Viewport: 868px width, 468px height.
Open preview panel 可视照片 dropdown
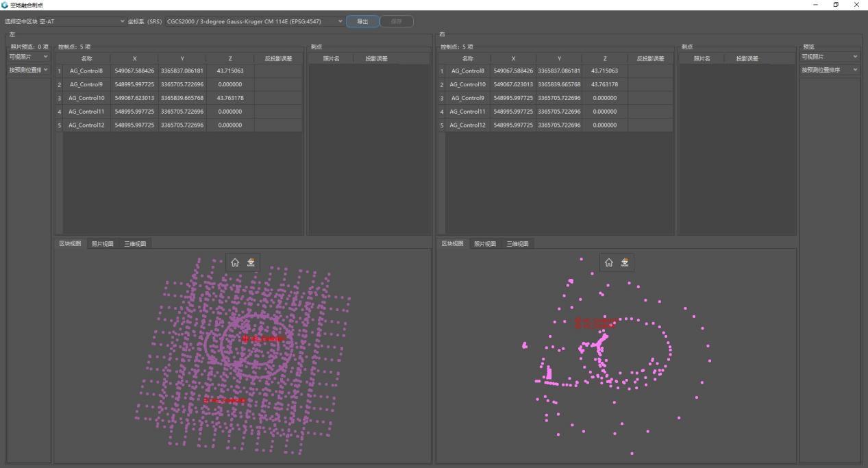[830, 57]
